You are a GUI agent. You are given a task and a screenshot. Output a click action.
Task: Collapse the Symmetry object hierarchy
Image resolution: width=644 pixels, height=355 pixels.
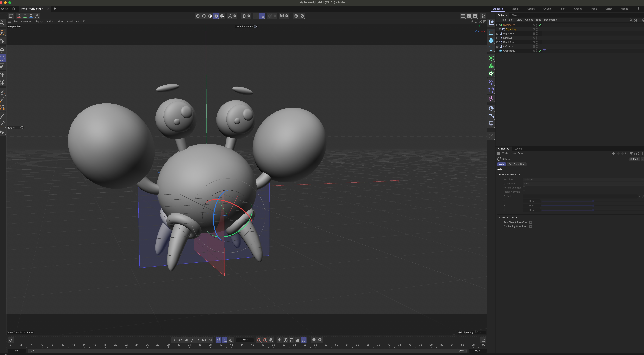tap(497, 25)
